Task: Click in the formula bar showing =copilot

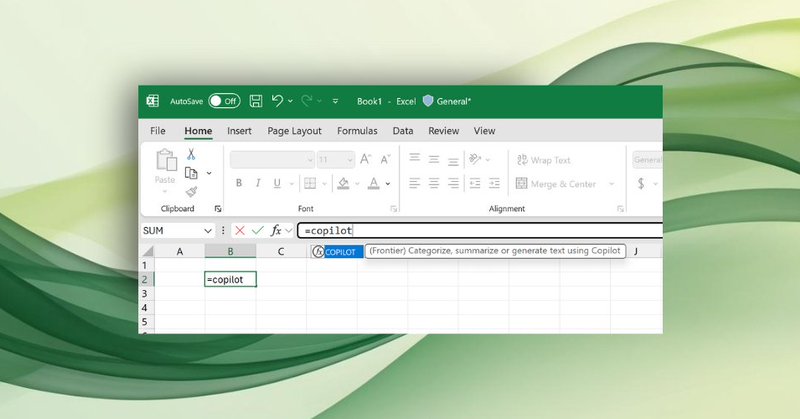Action: 480,231
